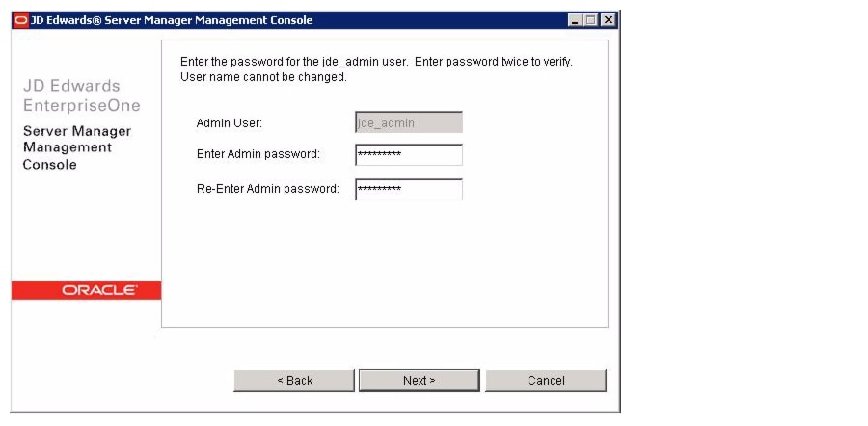
Task: Click the greyed-out jde_admin user field
Action: pyautogui.click(x=409, y=122)
